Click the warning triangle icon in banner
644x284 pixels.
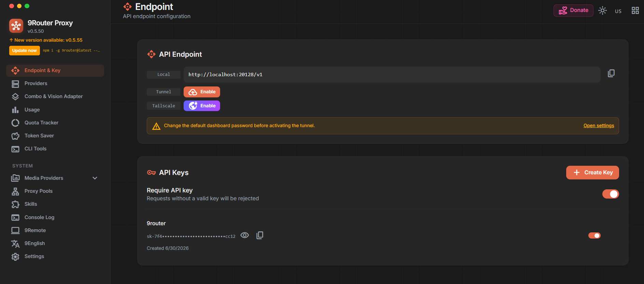[156, 126]
